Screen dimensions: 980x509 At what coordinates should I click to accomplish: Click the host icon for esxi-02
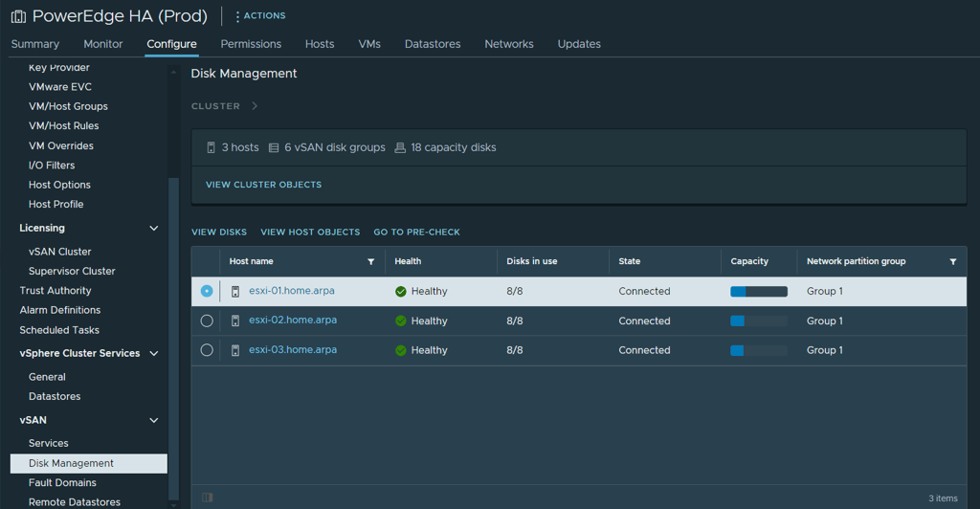pyautogui.click(x=235, y=321)
